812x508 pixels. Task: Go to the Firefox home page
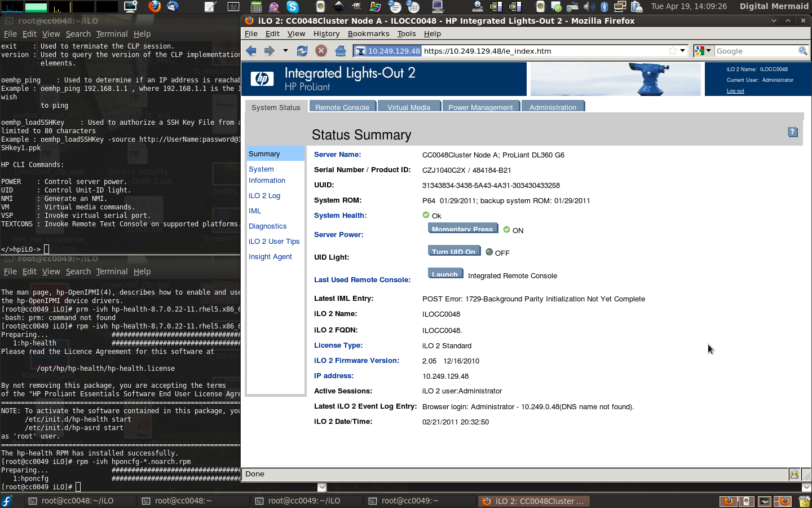pyautogui.click(x=340, y=51)
